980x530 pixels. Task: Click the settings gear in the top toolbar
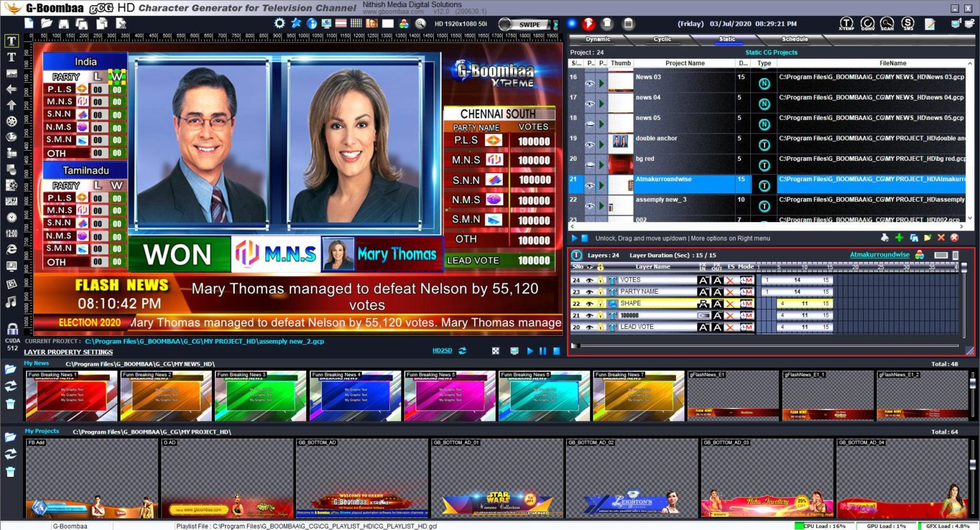point(279,22)
